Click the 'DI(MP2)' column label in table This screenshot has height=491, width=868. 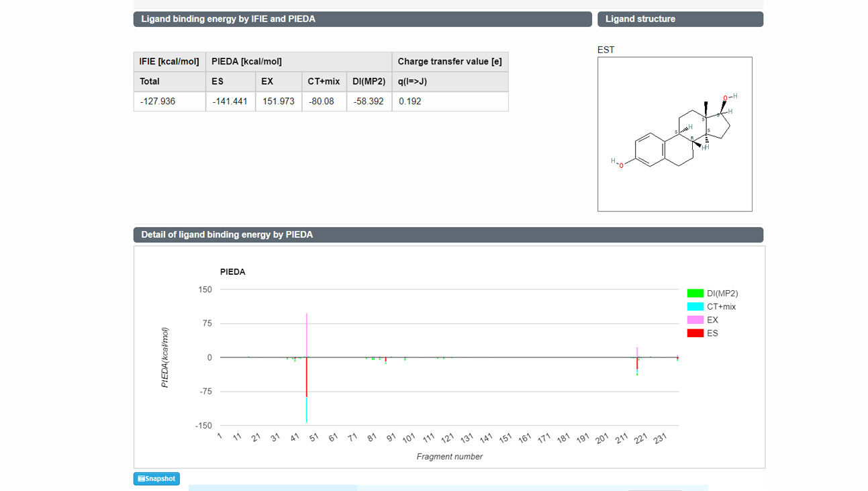[369, 81]
